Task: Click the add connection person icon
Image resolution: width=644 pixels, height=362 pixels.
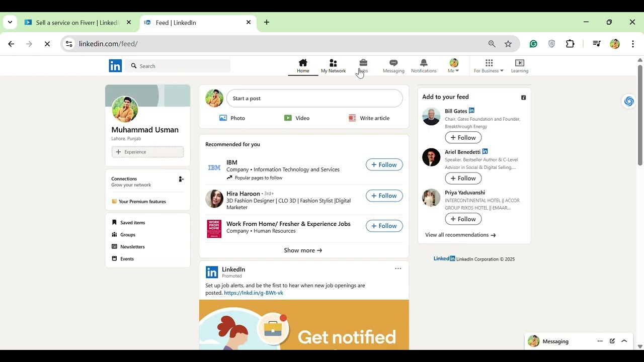Action: click(181, 179)
